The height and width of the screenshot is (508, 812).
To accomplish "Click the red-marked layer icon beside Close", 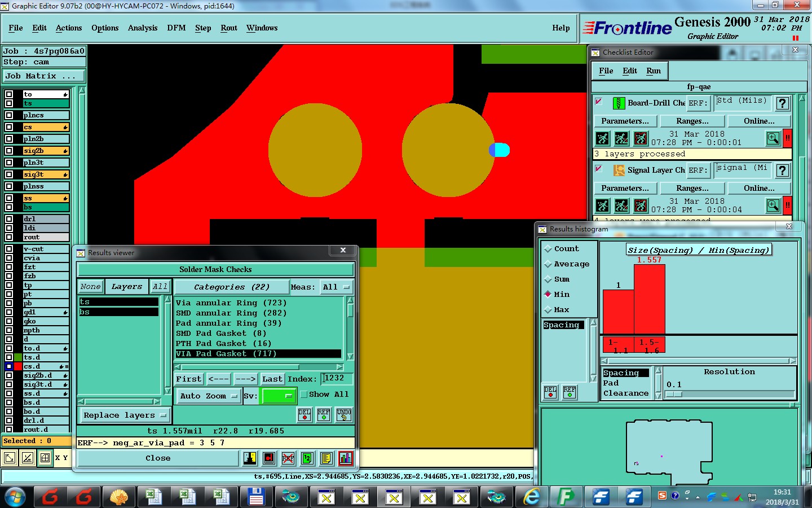I will [x=269, y=458].
